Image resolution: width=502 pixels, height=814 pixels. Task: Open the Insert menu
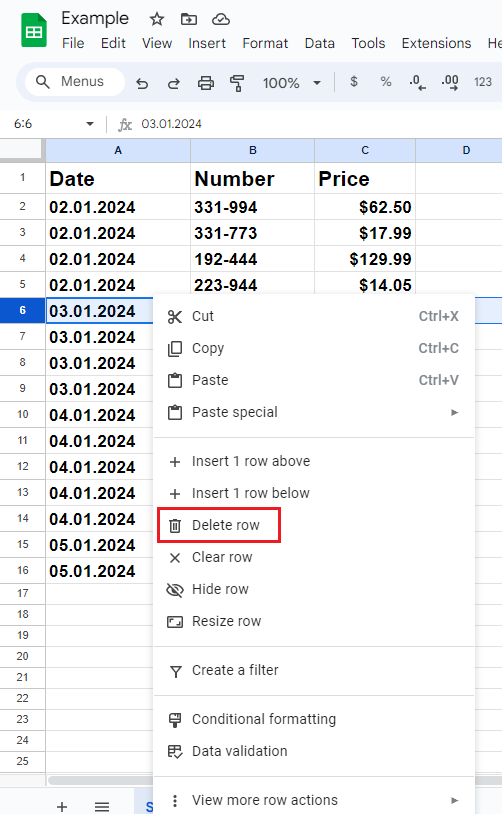tap(207, 43)
